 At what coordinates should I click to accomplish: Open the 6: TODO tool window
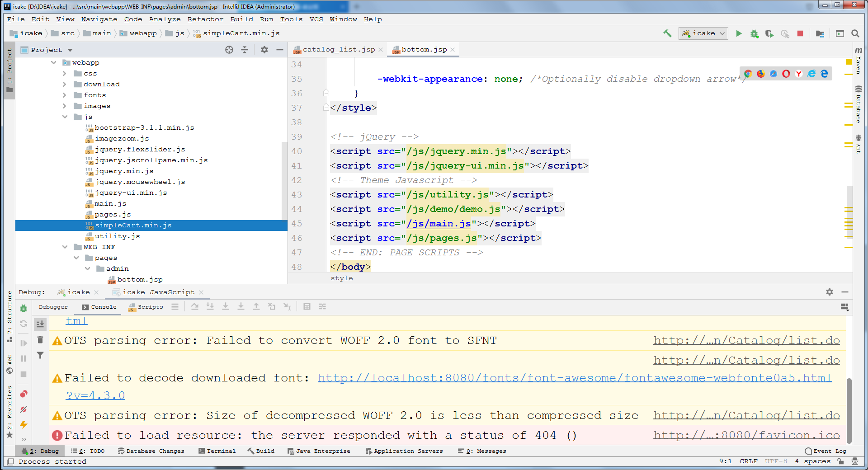[88, 451]
